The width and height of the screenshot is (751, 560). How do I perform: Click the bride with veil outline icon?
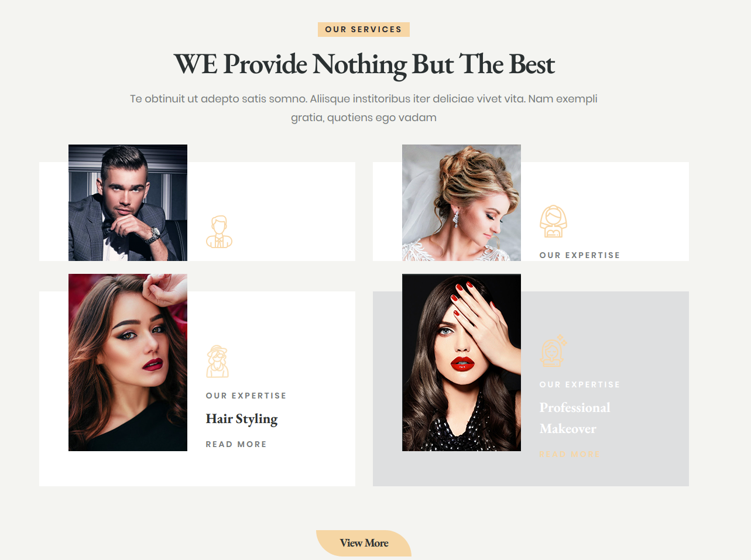click(x=553, y=221)
